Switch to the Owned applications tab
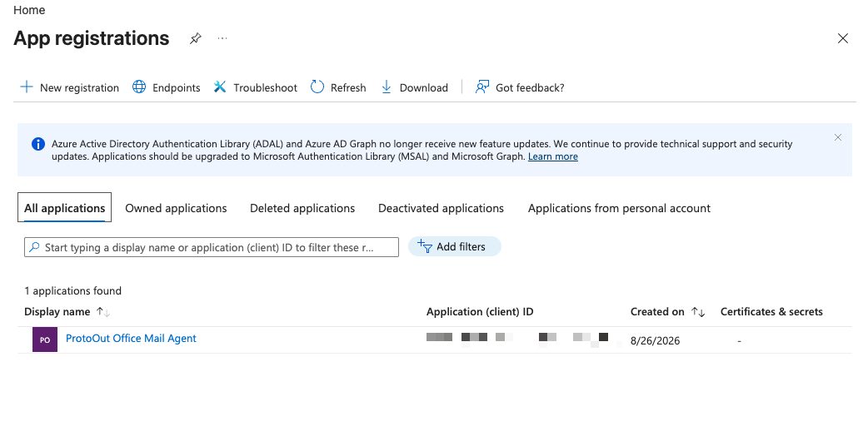 click(176, 208)
